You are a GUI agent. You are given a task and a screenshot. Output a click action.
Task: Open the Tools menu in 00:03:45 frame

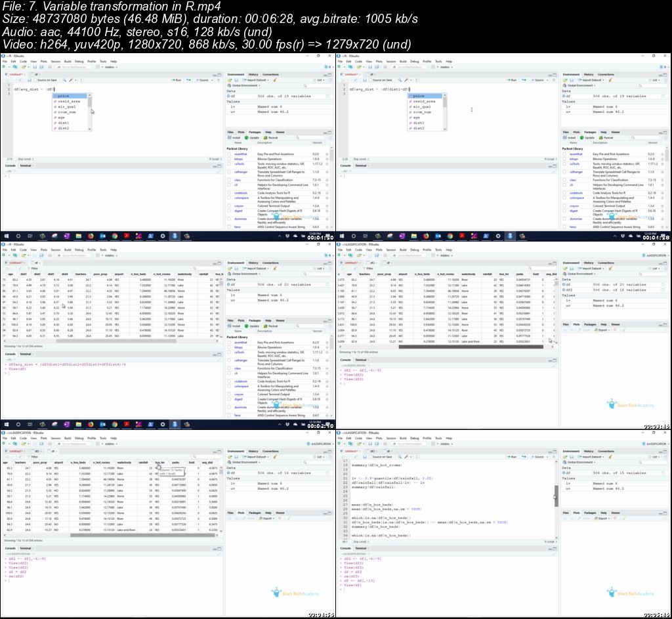point(438,250)
